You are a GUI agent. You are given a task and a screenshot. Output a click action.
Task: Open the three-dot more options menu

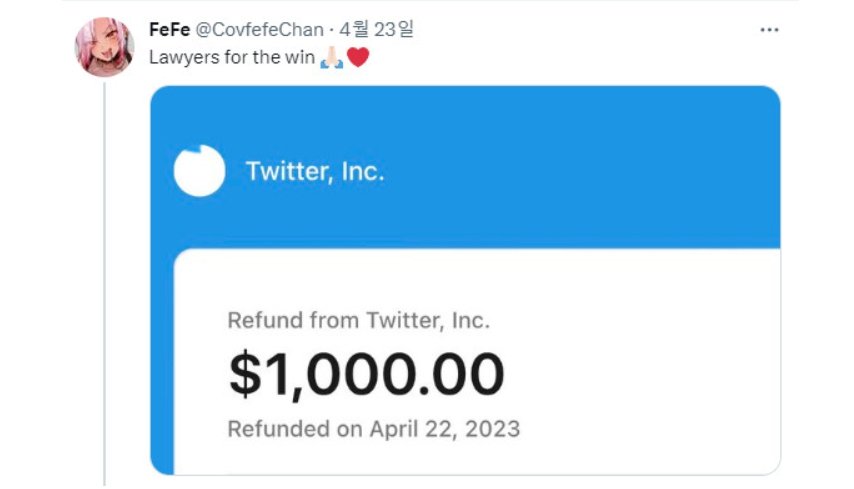pos(769,30)
